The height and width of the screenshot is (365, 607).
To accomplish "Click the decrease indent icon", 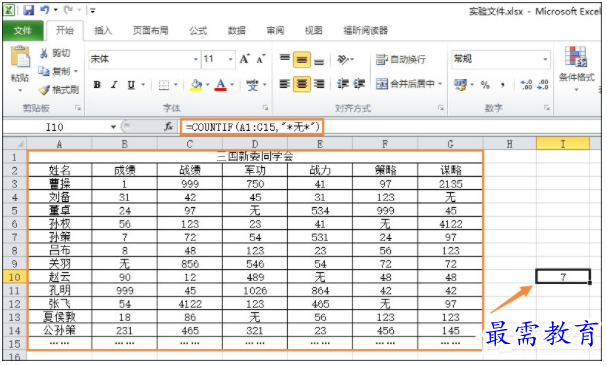I will tap(343, 84).
